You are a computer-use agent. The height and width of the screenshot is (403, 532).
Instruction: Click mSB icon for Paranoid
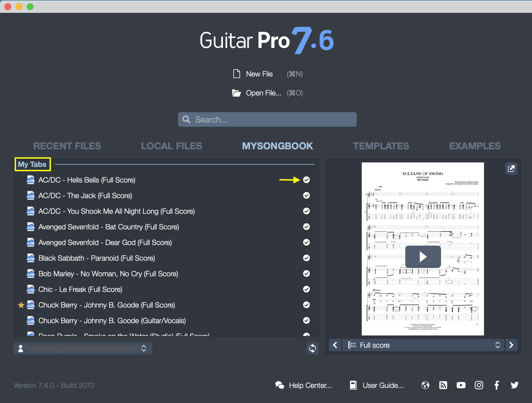(31, 258)
